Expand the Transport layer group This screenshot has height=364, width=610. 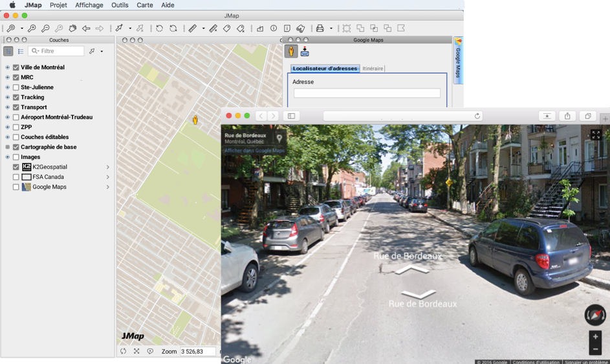click(7, 107)
